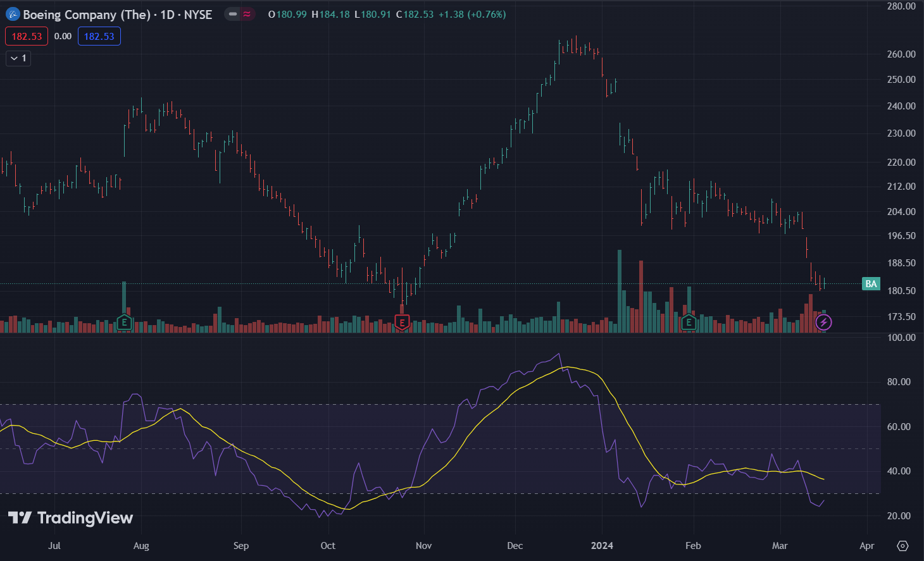The image size is (924, 561).
Task: Click the Oct label on time axis
Action: pyautogui.click(x=328, y=546)
